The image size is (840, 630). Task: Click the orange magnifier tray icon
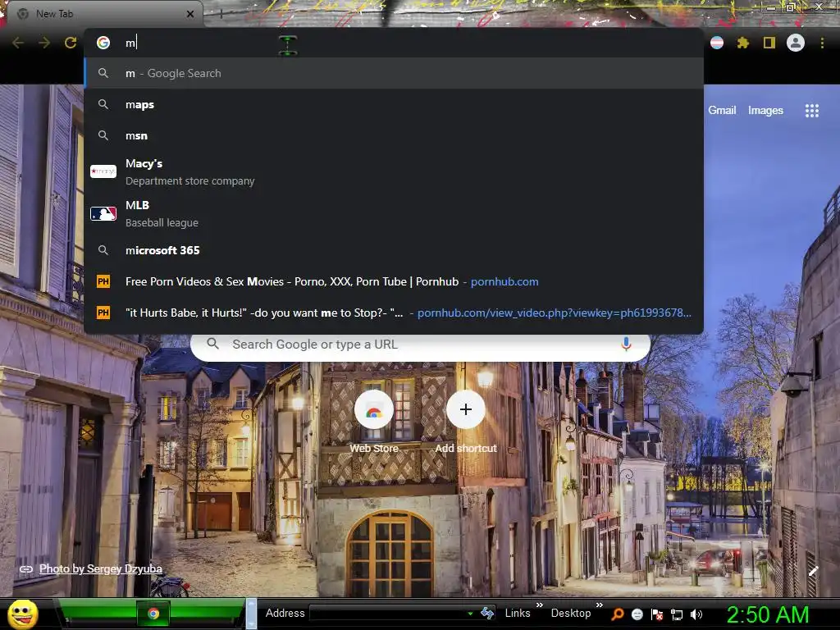coord(618,614)
